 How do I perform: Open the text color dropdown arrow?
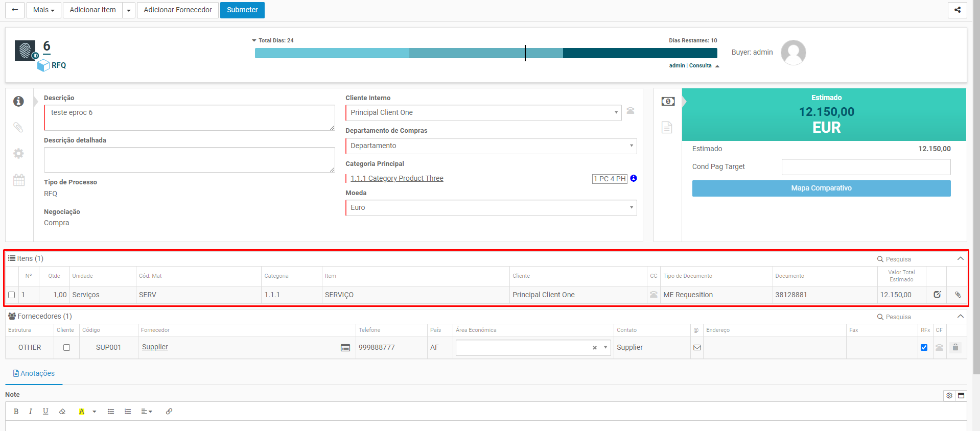coord(95,411)
